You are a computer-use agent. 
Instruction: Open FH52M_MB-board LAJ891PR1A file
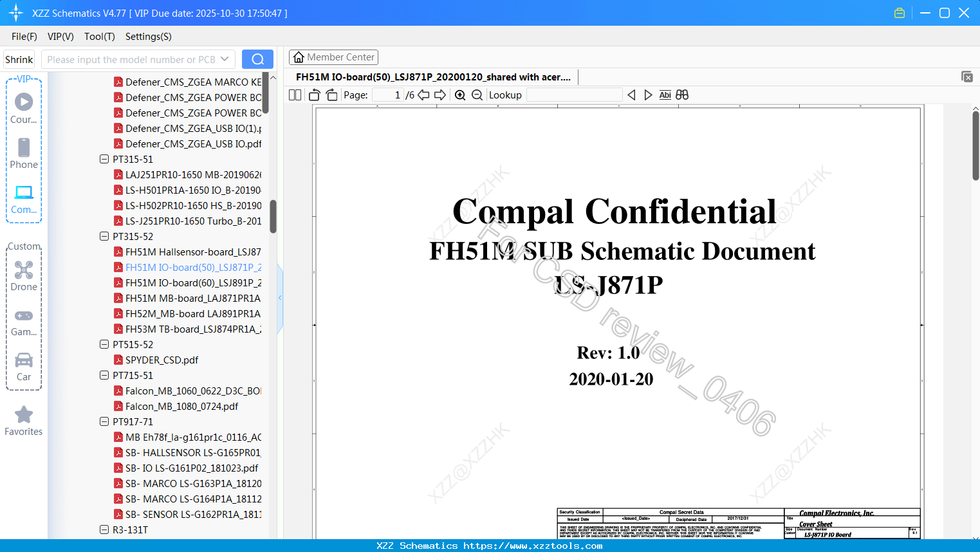187,313
